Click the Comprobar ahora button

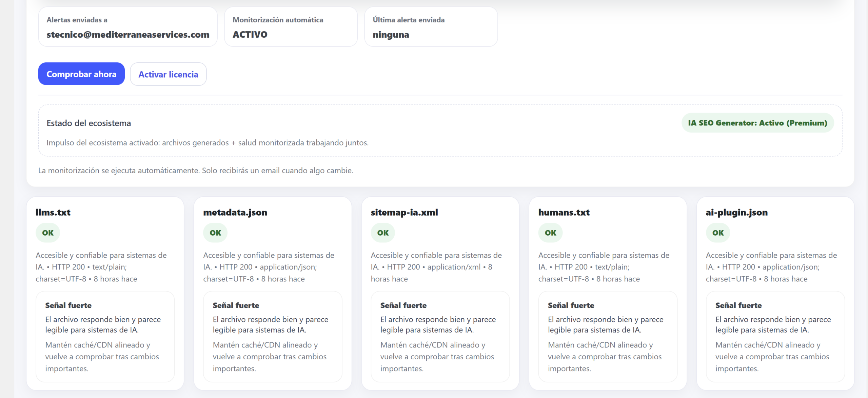point(81,74)
